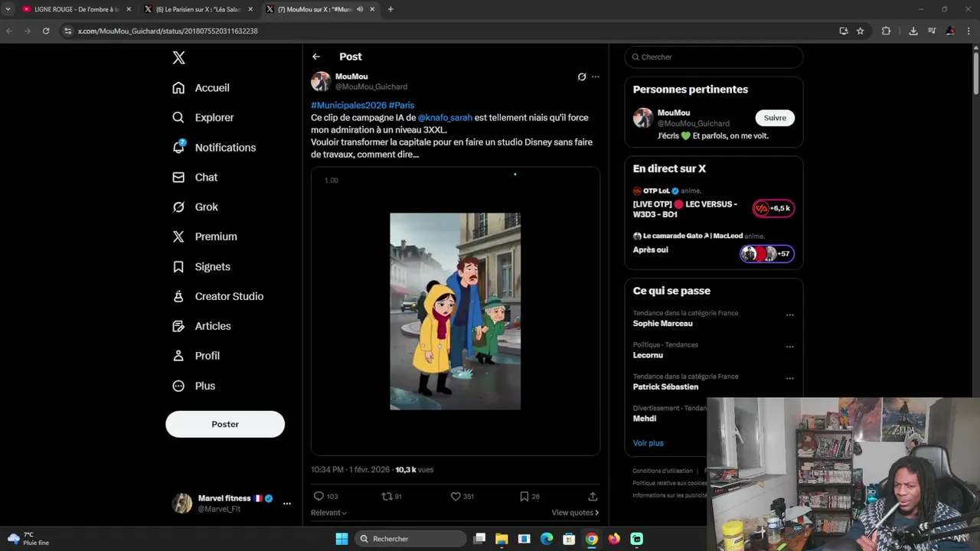Click the X logo in the sidebar
This screenshot has height=551, width=980.
click(178, 57)
